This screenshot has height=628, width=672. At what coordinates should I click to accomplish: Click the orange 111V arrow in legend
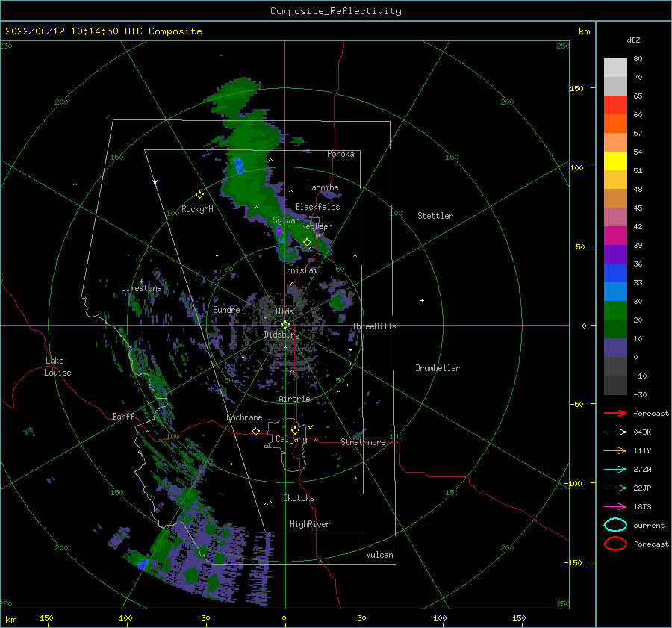coord(615,450)
